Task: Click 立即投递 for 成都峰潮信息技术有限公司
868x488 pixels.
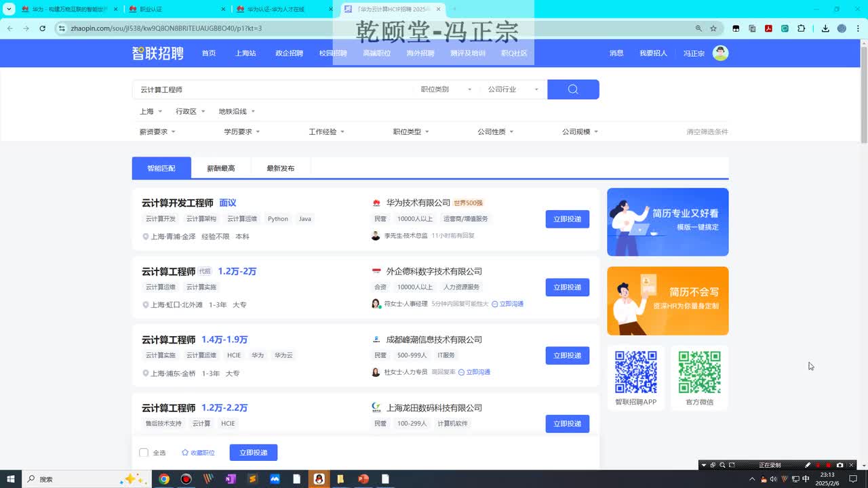Action: click(568, 355)
